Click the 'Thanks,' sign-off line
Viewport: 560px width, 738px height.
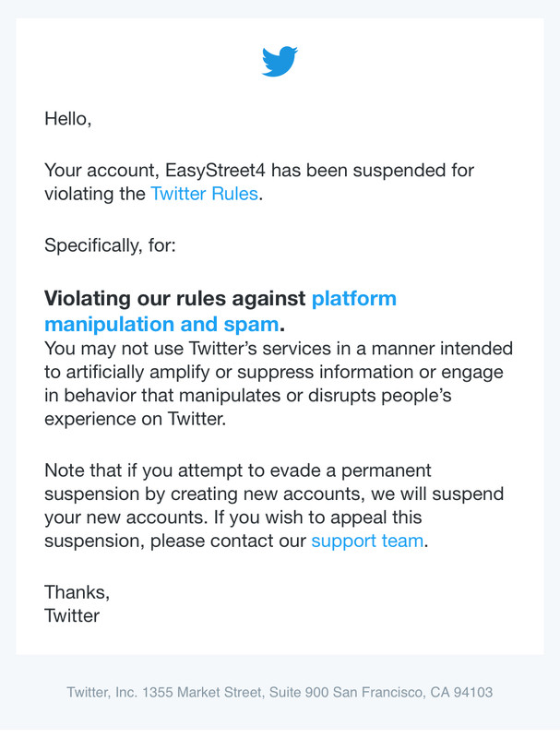[x=77, y=592]
